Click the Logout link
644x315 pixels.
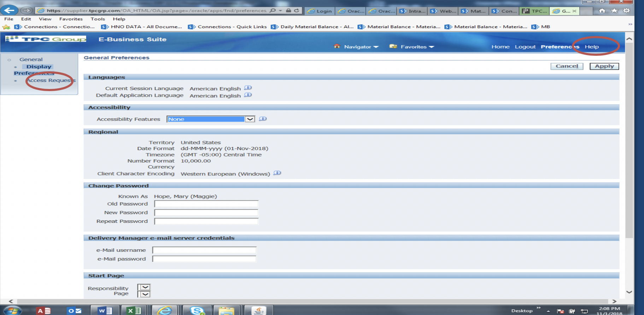(x=525, y=47)
